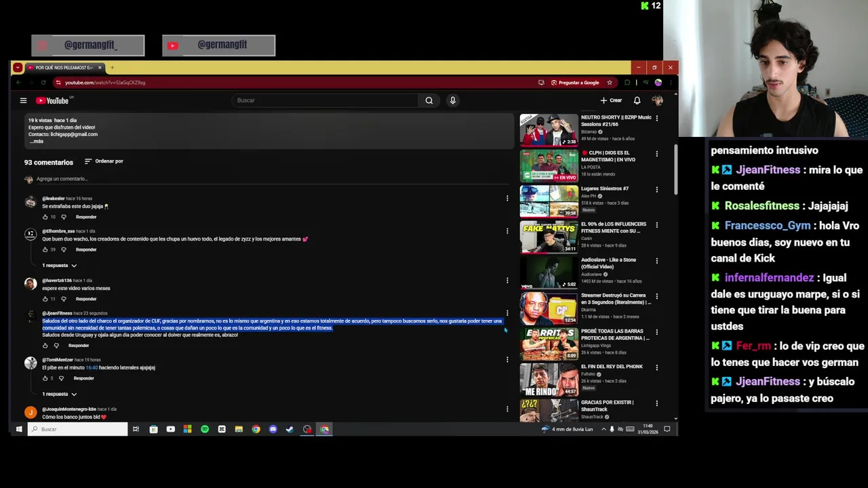This screenshot has width=868, height=488.
Task: Open a new browser tab
Action: coord(112,67)
